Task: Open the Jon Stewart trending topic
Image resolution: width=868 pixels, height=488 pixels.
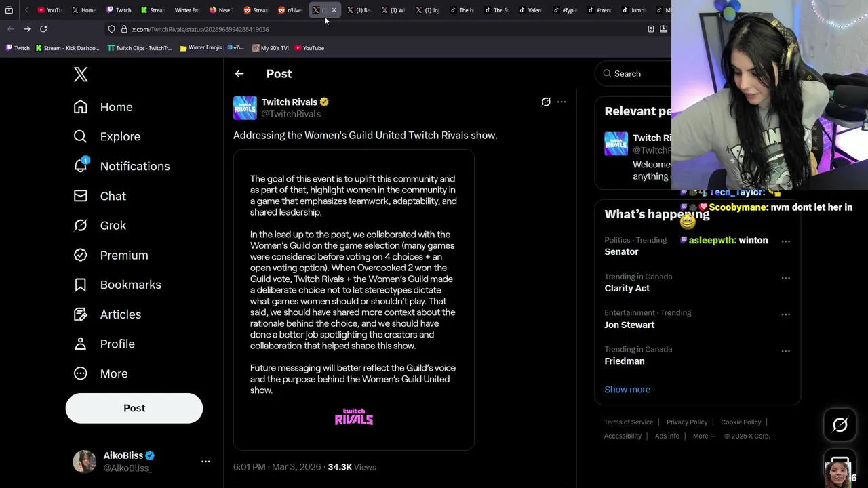Action: coord(629,325)
